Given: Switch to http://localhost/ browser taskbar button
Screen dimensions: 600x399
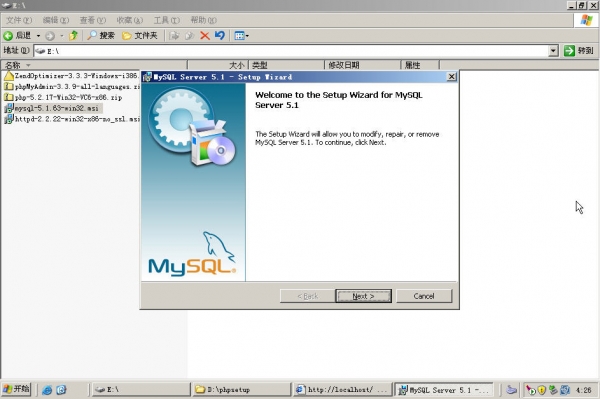Looking at the screenshot, I should 342,389.
